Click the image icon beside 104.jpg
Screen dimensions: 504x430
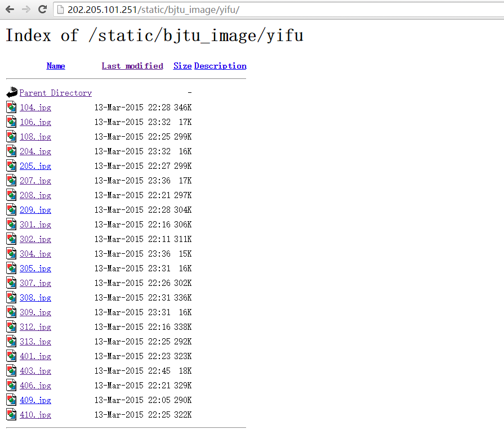point(11,107)
